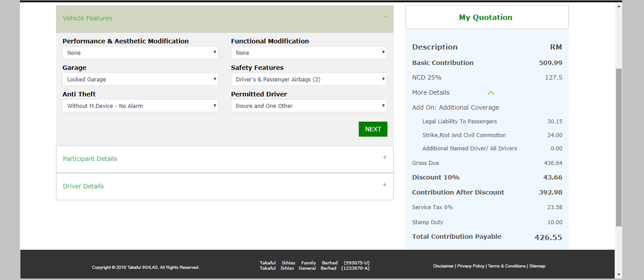Click Contribution After Discount label
Viewport: 644px width, 280px height.
coord(458,192)
